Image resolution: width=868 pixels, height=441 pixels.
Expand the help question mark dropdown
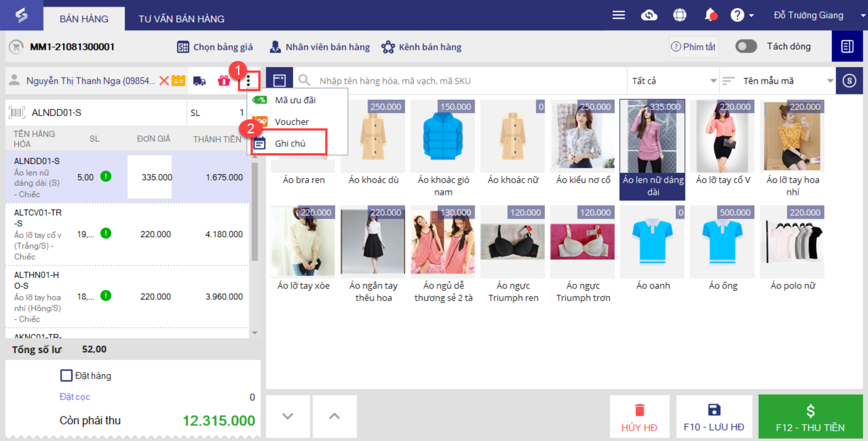pos(742,15)
